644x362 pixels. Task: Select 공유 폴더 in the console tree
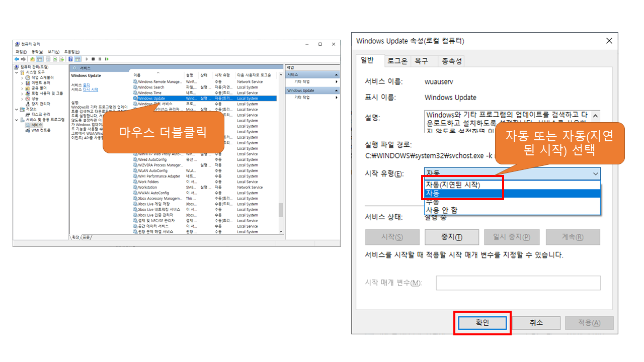click(39, 88)
